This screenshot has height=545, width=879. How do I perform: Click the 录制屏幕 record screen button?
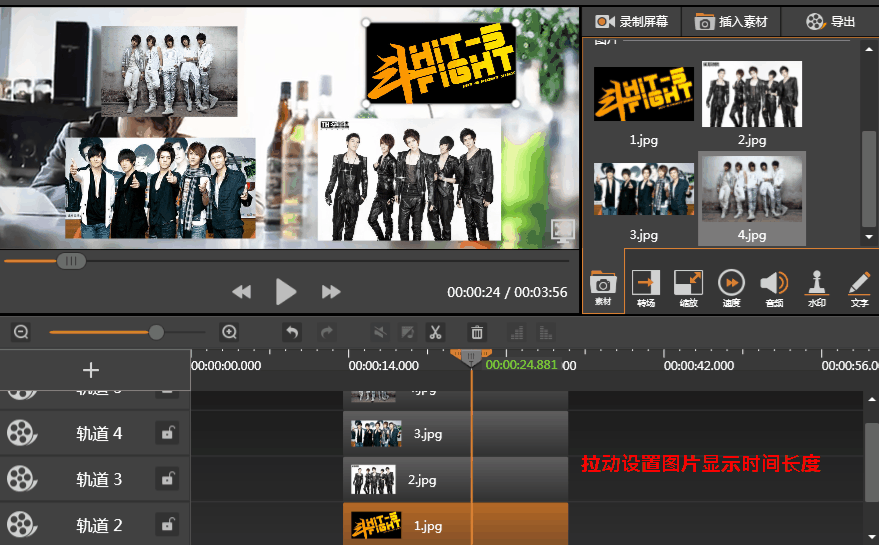[631, 22]
